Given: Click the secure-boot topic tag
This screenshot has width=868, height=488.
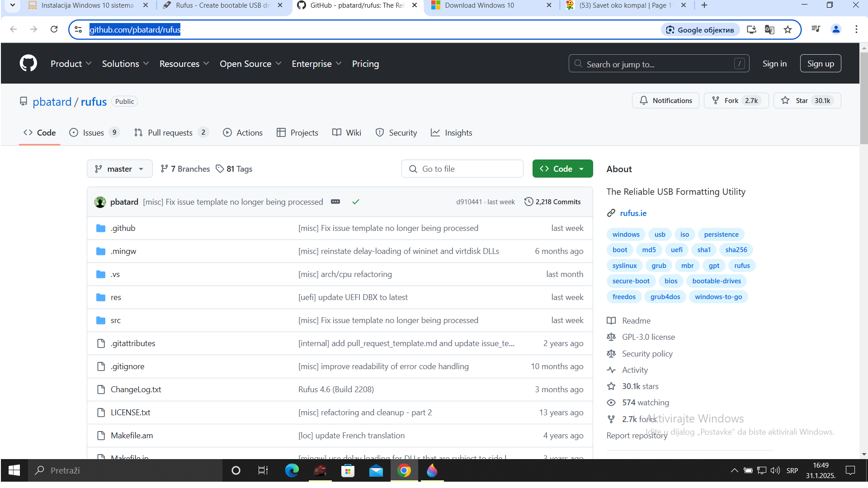Looking at the screenshot, I should tap(631, 281).
